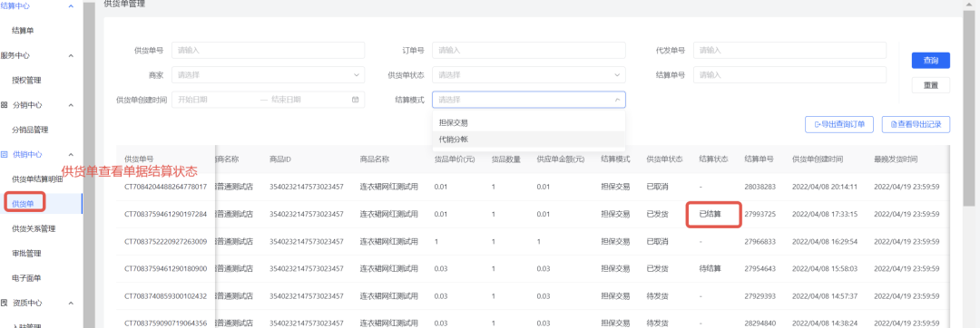Open the 商家 select dropdown
The width and height of the screenshot is (980, 328).
click(268, 75)
